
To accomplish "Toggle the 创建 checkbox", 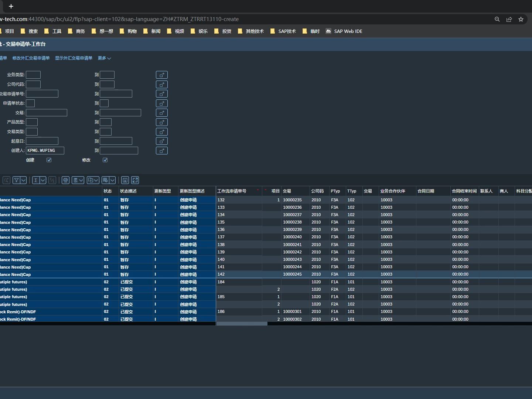I will (x=49, y=160).
